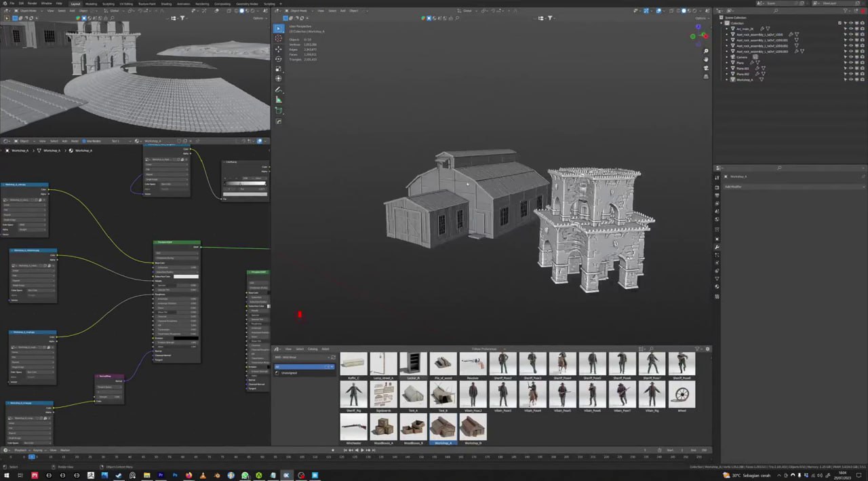
Task: Switch to the Geometry Nodes workspace tab
Action: coord(247,4)
